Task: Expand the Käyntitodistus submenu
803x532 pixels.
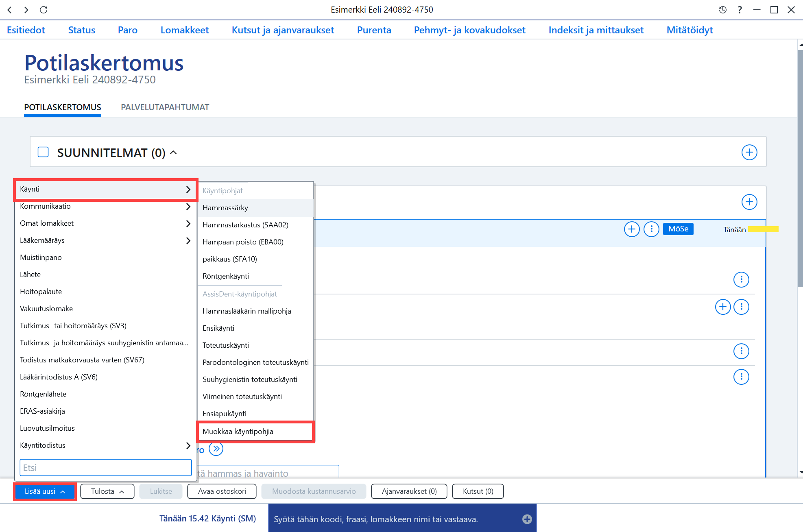Action: coord(105,445)
